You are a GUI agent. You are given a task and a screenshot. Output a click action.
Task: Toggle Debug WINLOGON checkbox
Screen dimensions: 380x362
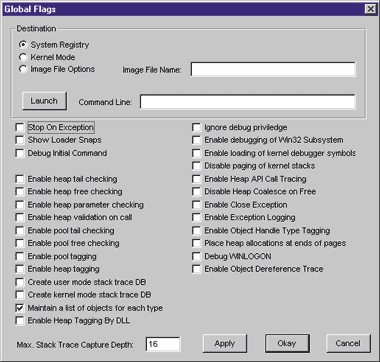pyautogui.click(x=197, y=256)
